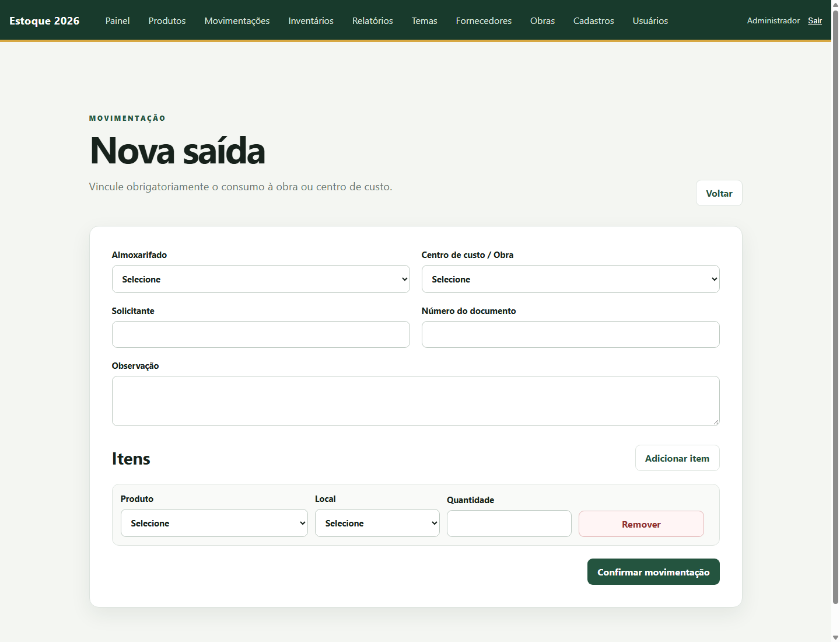Open the Produto select in the item row
The height and width of the screenshot is (642, 840).
click(214, 523)
